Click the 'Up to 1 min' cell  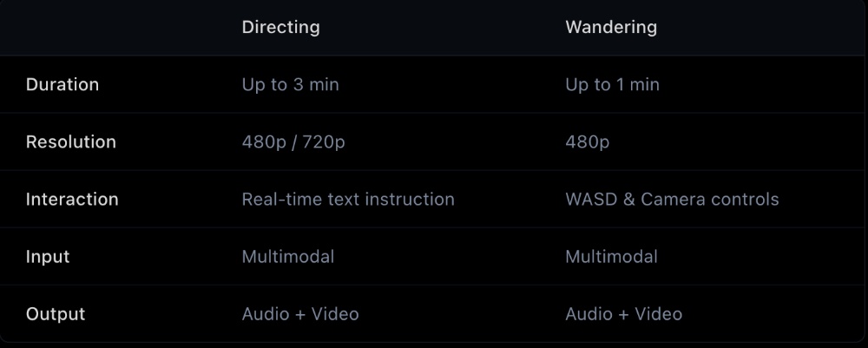click(x=612, y=84)
